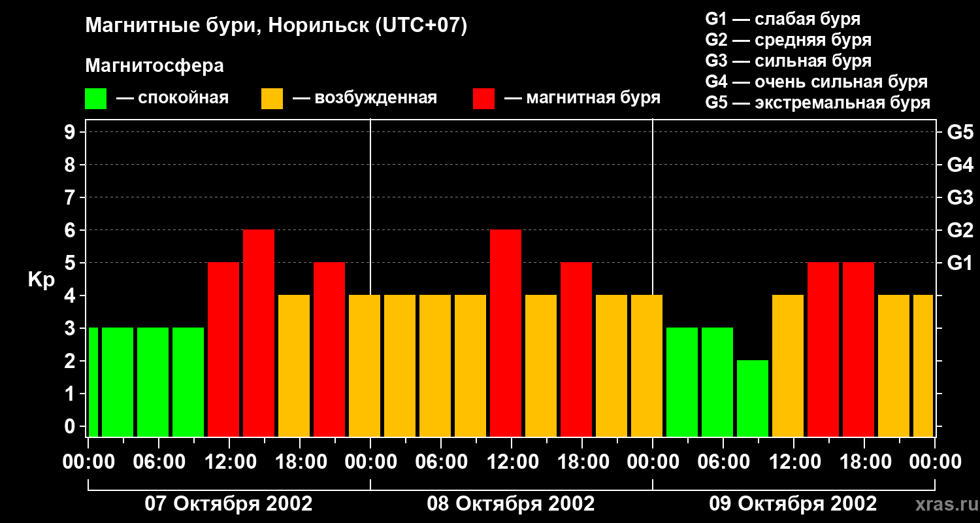Click the Kp value 0 on the left axis

pos(71,426)
